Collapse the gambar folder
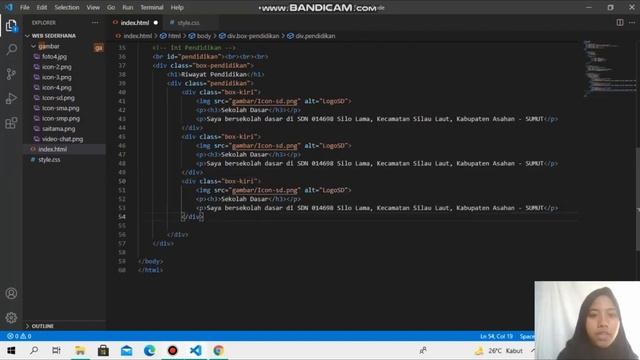This screenshot has height=360, width=640. click(49, 47)
